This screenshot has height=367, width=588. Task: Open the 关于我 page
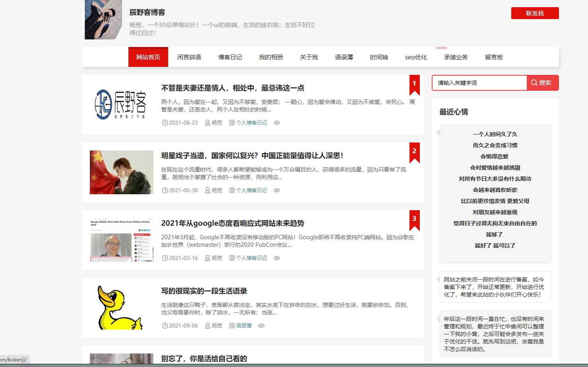309,57
